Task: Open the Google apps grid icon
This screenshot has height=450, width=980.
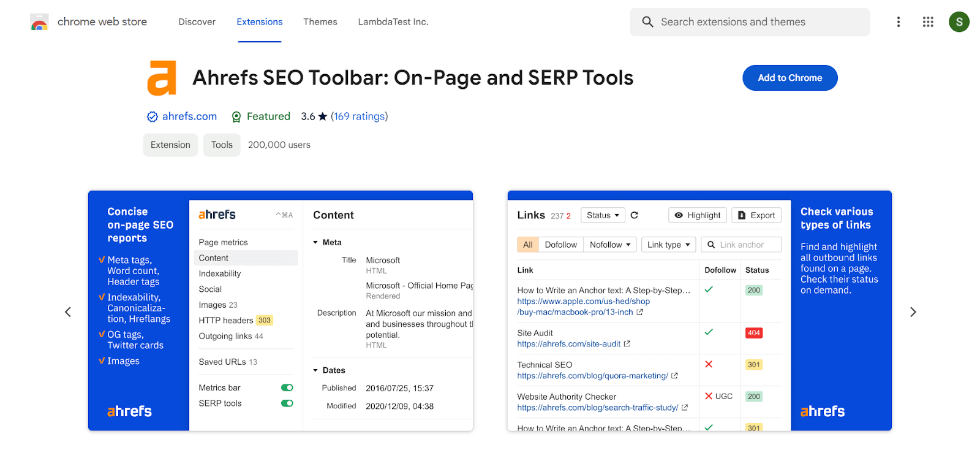Action: 928,22
